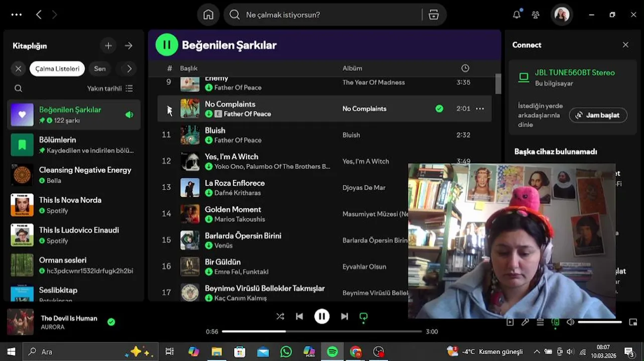644x361 pixels.
Task: Toggle saved check for The Devil Is Human
Action: (111, 322)
